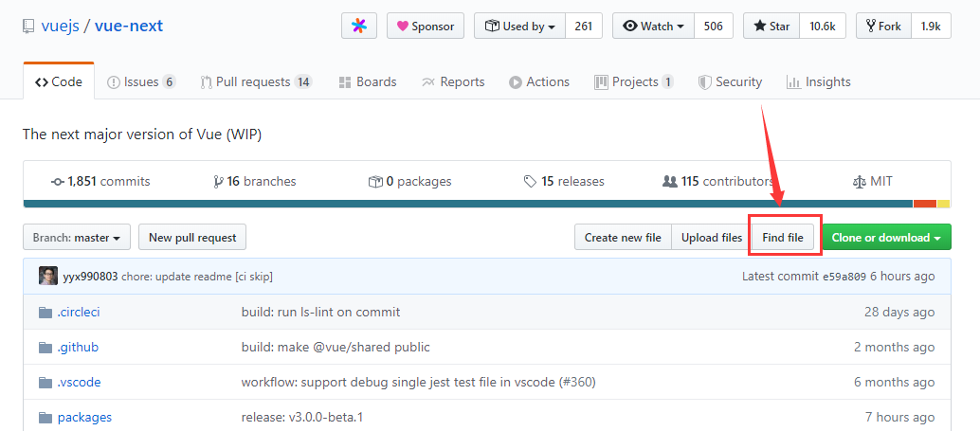Click the blue TypeScript language bar segment
The image size is (980, 431).
coord(468,204)
